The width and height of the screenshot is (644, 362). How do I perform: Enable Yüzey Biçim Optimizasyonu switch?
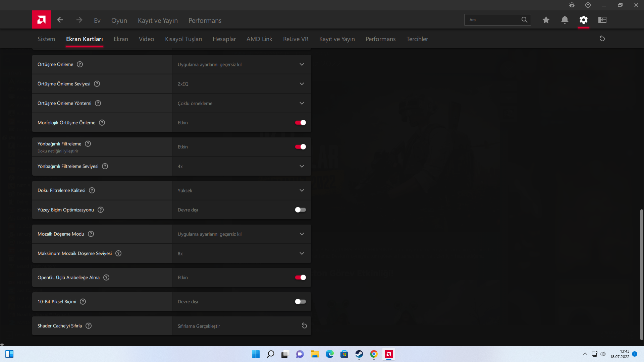(300, 210)
